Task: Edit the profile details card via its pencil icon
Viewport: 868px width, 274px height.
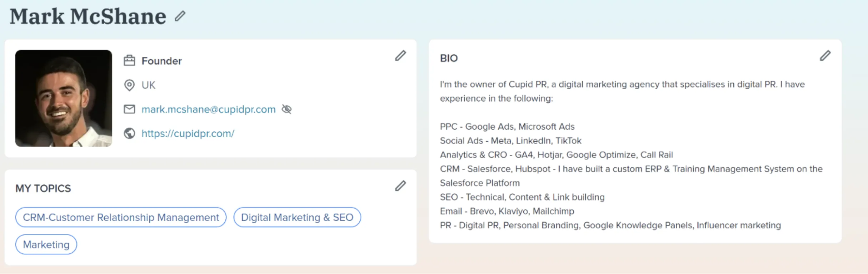Action: point(400,56)
